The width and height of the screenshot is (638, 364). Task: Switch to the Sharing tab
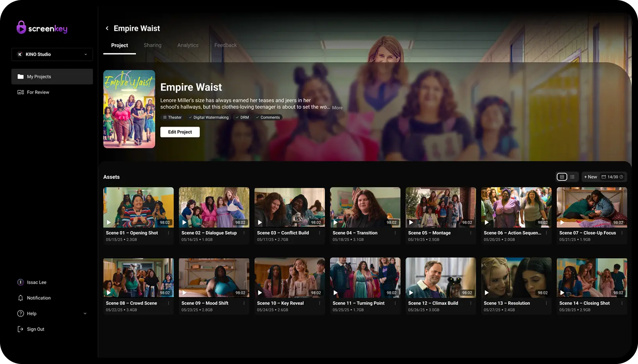point(152,45)
